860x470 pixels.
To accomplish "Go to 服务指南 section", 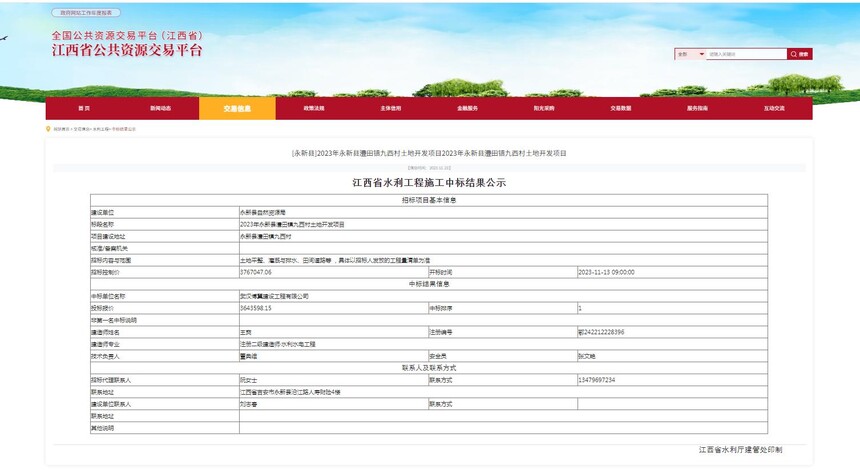I will pyautogui.click(x=697, y=108).
